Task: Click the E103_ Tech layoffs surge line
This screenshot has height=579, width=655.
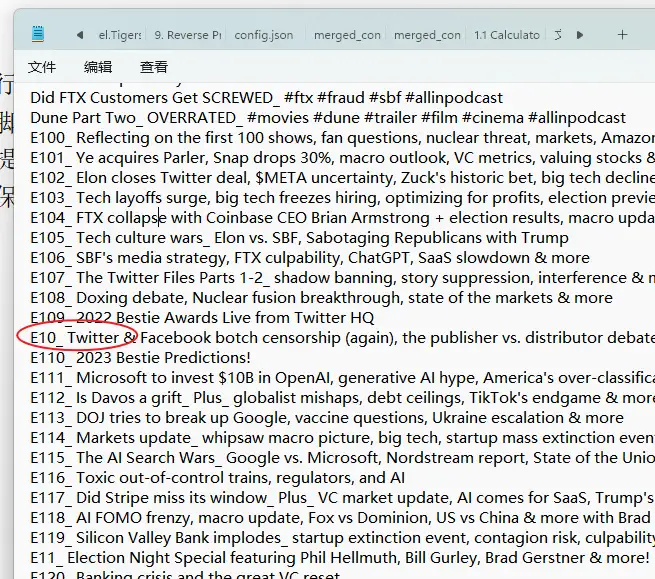Action: pos(343,198)
